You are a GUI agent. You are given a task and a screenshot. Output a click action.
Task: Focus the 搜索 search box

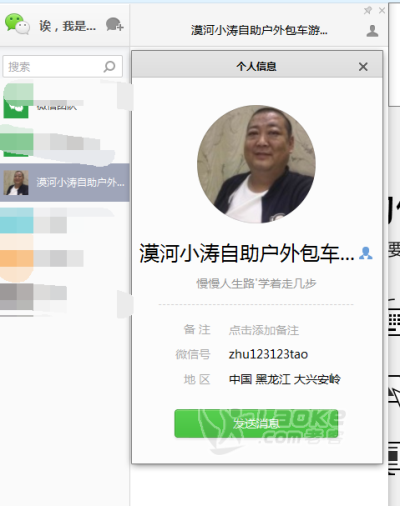pos(63,67)
